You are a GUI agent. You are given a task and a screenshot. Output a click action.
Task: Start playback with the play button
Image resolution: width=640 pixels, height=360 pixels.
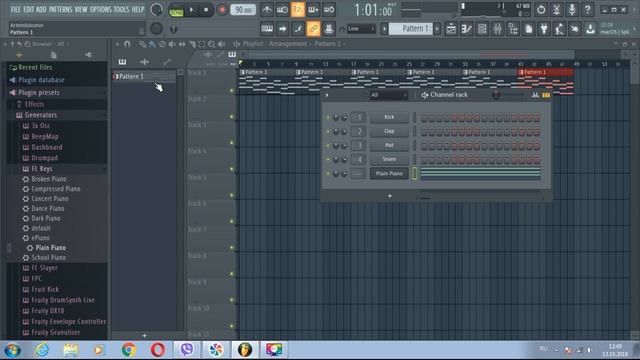point(191,10)
